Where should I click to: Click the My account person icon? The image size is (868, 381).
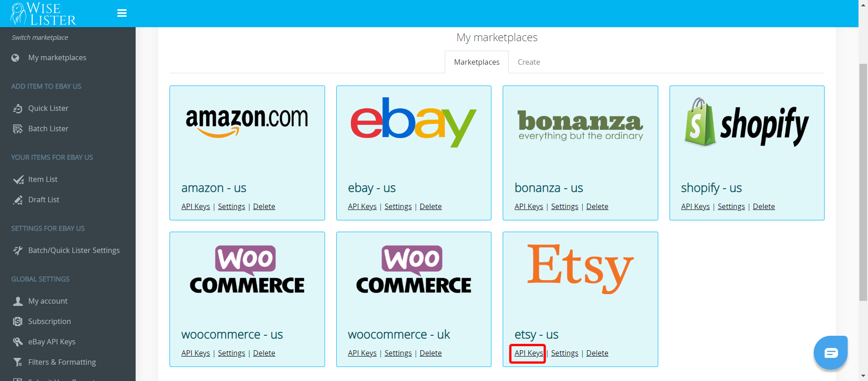click(x=18, y=301)
